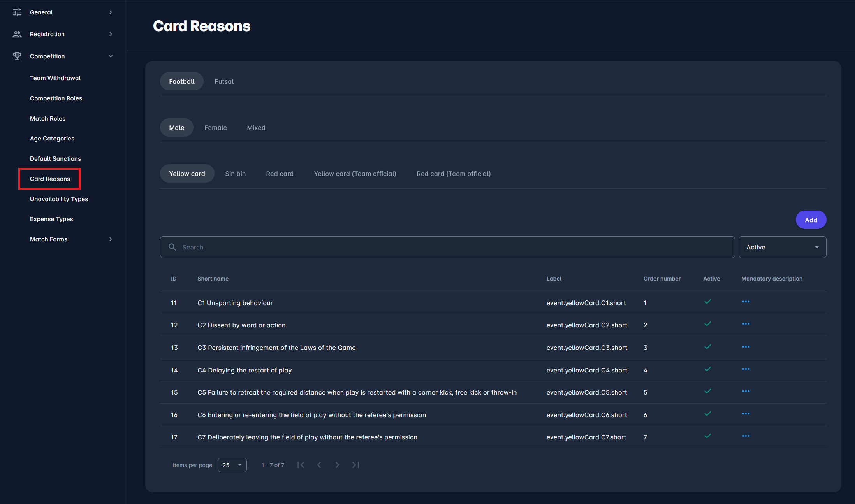Image resolution: width=855 pixels, height=504 pixels.
Task: Click the Registration people icon
Action: (x=17, y=34)
